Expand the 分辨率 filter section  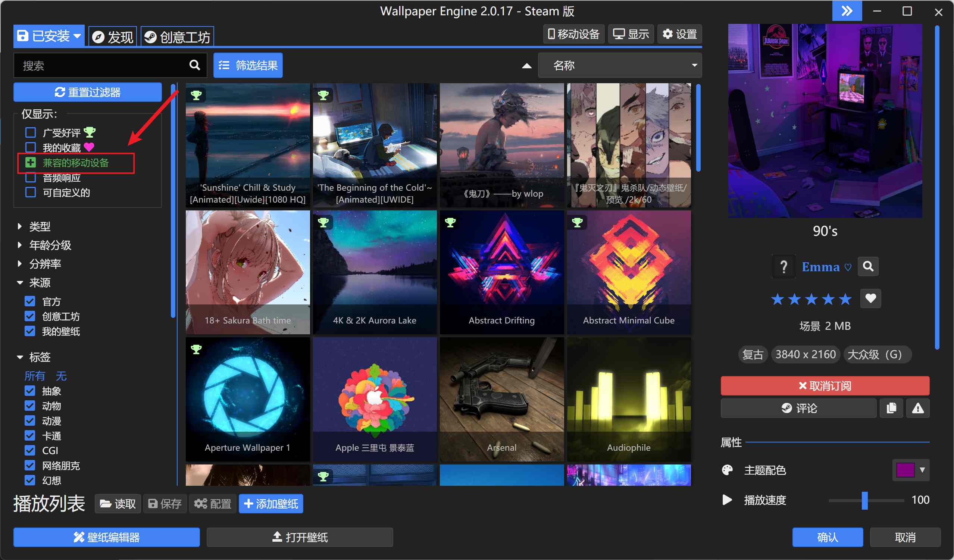(x=39, y=263)
